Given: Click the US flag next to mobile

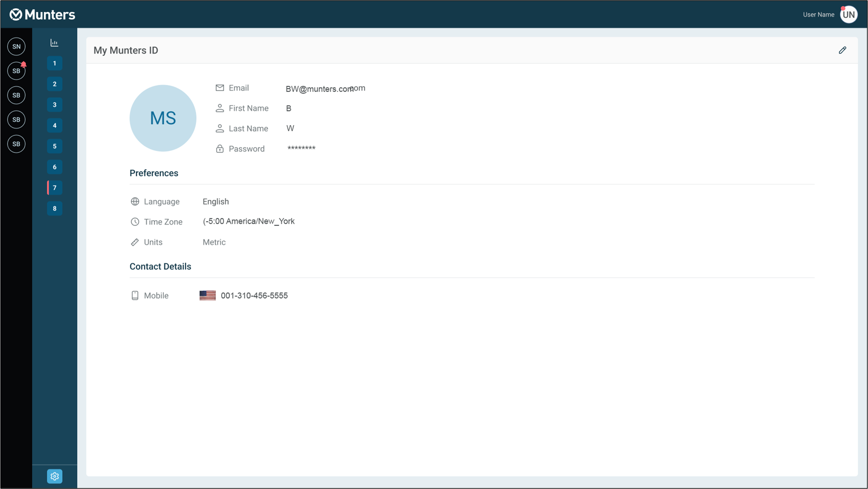Looking at the screenshot, I should pos(207,295).
